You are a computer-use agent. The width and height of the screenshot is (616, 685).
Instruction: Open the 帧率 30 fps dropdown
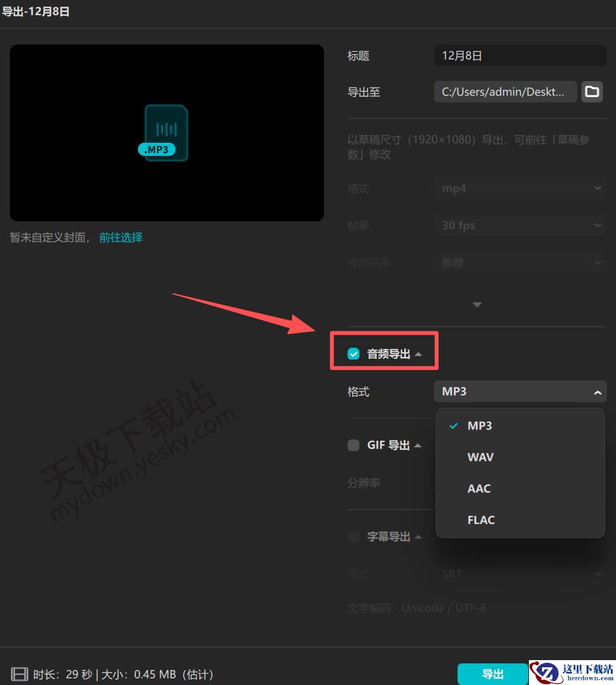[520, 225]
